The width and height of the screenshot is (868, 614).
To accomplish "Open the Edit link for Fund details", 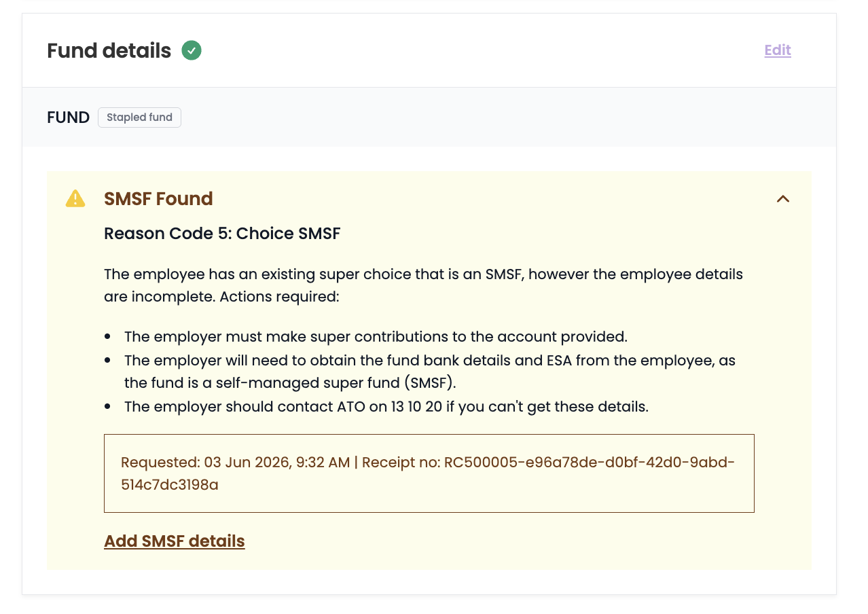I will click(778, 50).
